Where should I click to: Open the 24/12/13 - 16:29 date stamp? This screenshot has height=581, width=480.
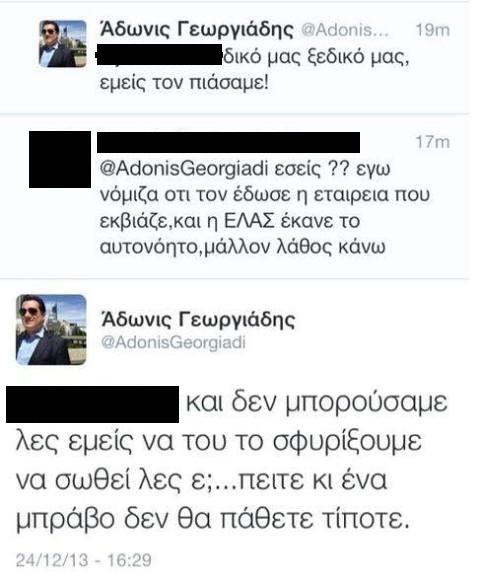coord(84,560)
